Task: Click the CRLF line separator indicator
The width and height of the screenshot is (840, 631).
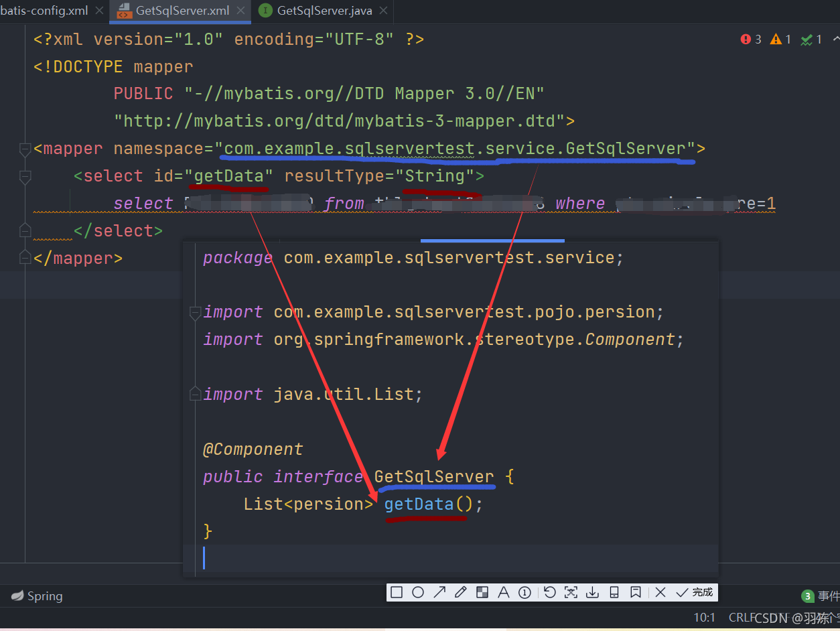Action: coord(741,618)
